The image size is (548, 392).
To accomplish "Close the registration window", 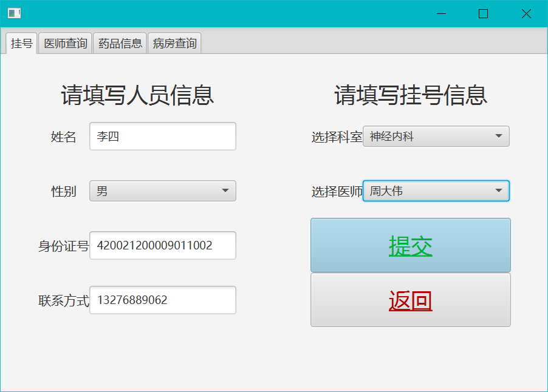I will click(x=526, y=13).
